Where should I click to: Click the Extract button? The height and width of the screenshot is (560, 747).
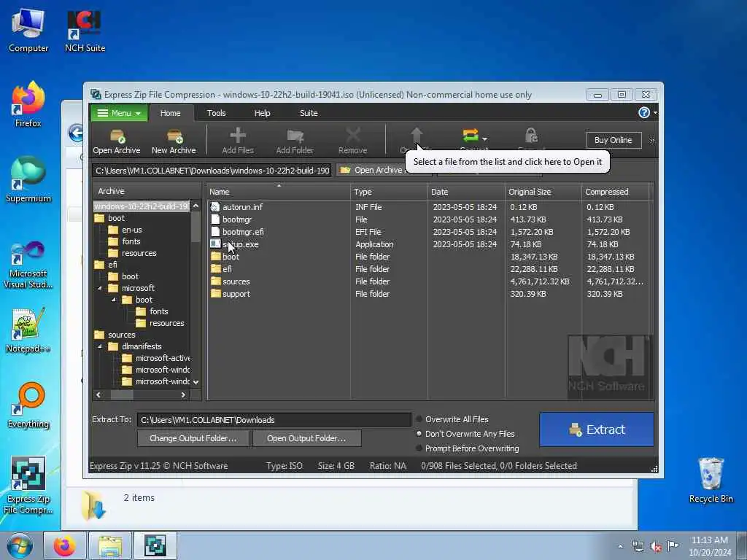point(597,429)
